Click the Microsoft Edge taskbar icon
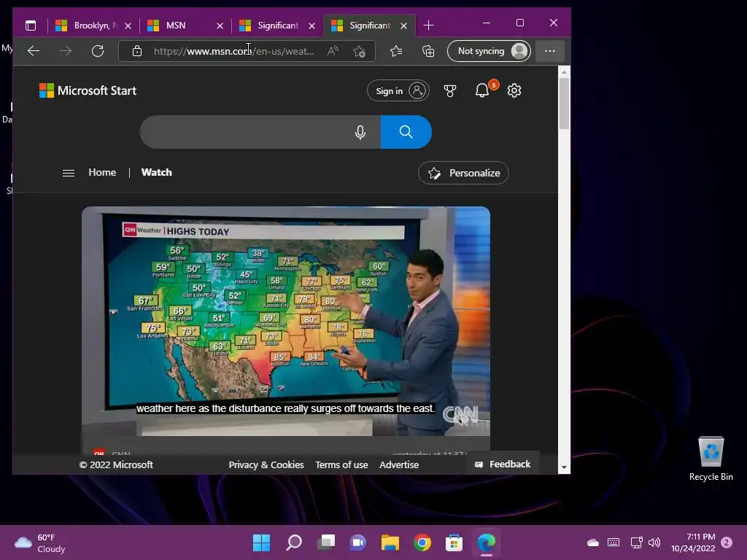Screen dimensions: 747x560 click(x=487, y=542)
